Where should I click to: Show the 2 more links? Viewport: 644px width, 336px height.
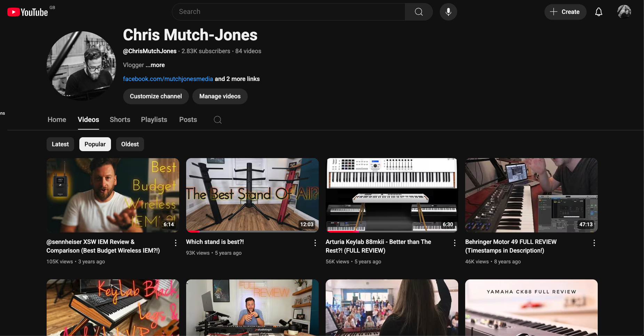pos(237,79)
